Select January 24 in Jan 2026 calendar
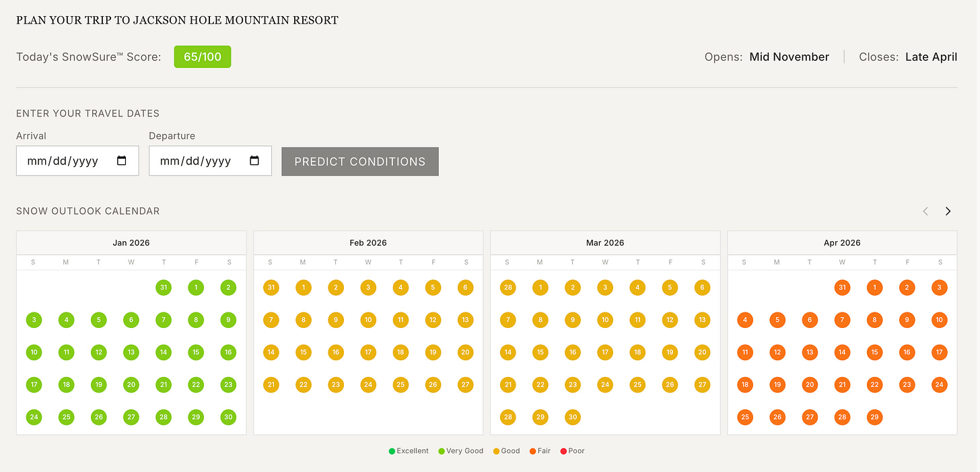The image size is (980, 472). click(34, 417)
